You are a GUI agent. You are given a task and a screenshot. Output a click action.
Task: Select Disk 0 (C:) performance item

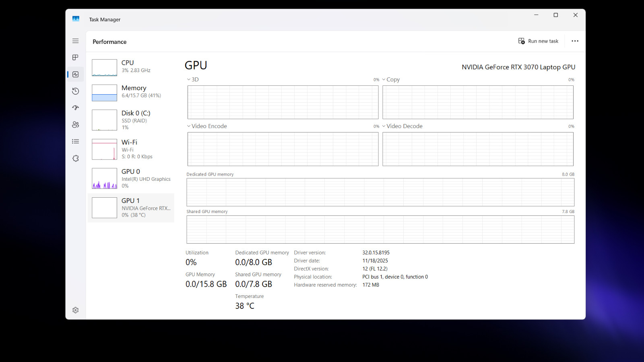point(131,120)
